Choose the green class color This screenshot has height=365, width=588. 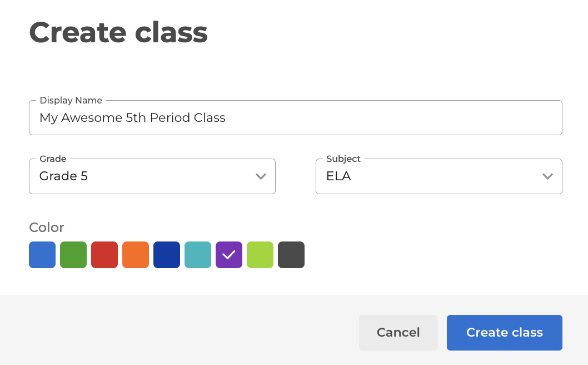[x=73, y=255]
